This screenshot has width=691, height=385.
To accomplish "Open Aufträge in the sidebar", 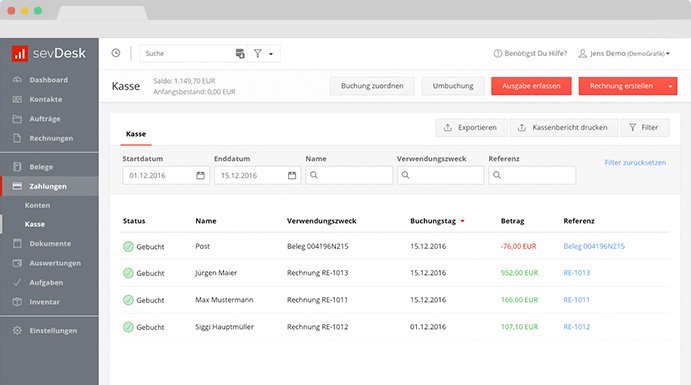I will [x=45, y=118].
